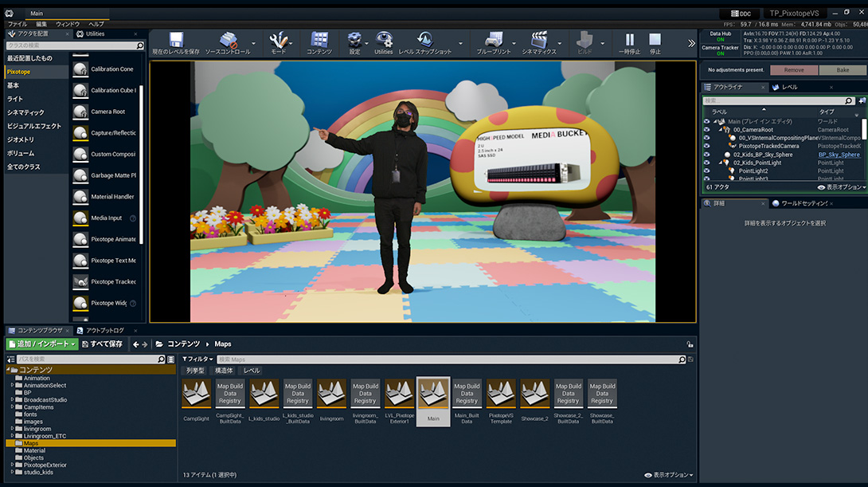Click the actor list scrollbar in Place Actors panel
Viewport: 868px width, 487px height.
141,164
